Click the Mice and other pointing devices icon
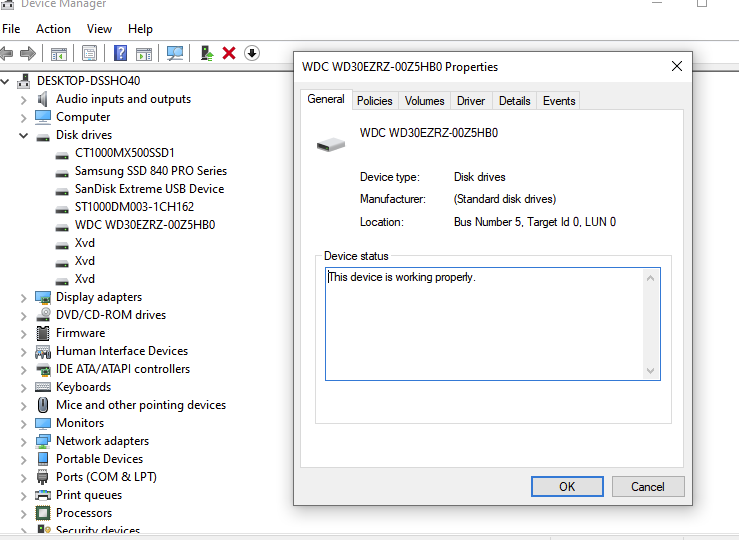 click(x=43, y=405)
